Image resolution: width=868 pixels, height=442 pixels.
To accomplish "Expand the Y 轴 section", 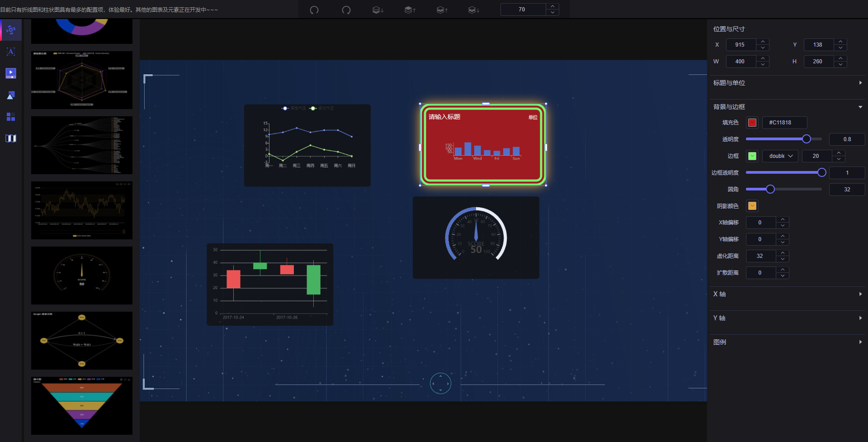I will (788, 318).
